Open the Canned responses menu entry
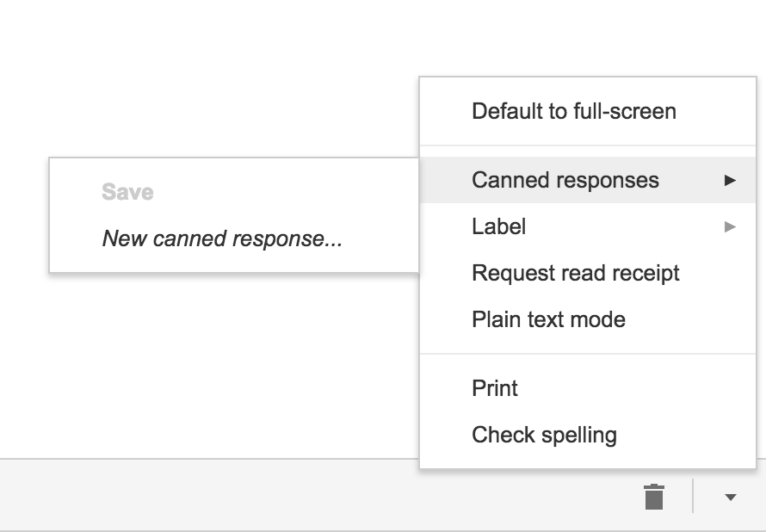The width and height of the screenshot is (766, 532). (565, 181)
